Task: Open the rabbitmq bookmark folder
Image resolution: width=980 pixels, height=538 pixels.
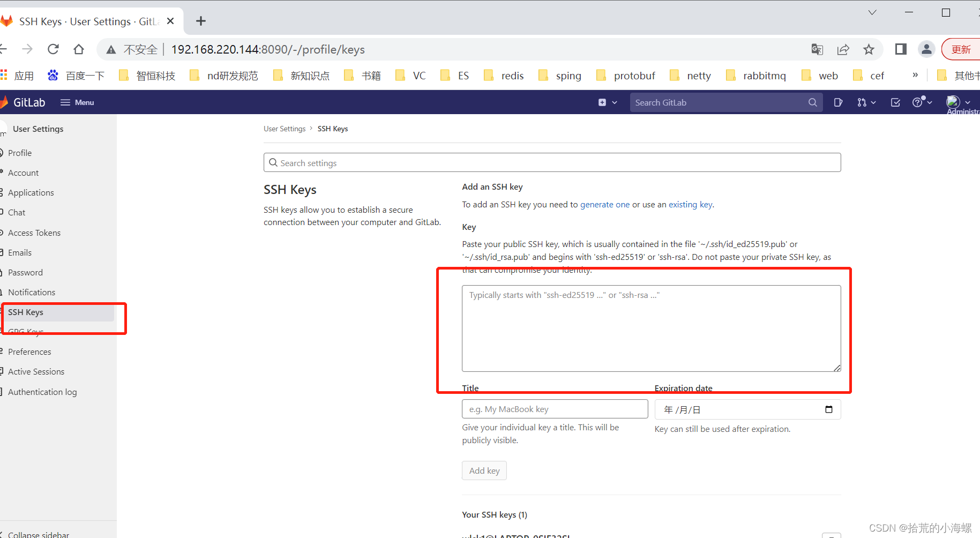Action: click(x=756, y=76)
